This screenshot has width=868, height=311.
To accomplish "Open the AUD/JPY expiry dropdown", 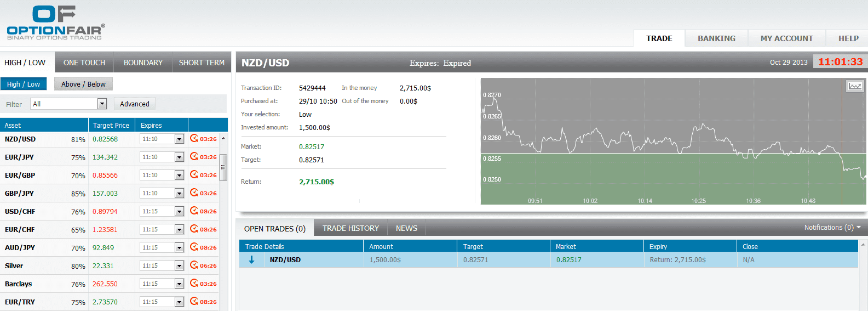I will (179, 248).
